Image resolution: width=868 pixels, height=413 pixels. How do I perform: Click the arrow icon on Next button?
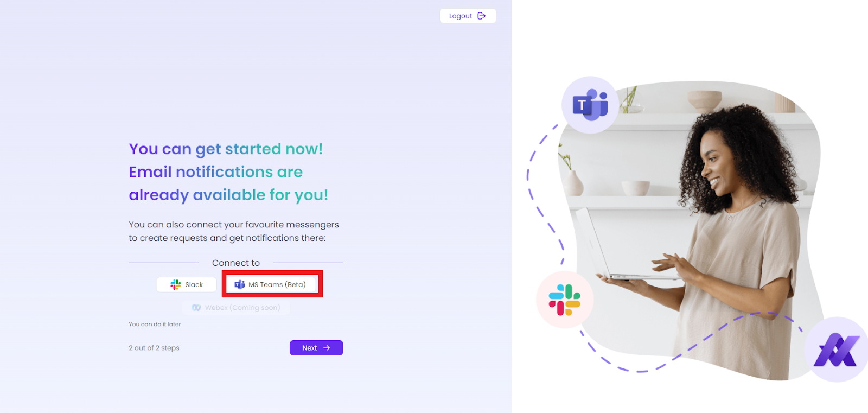tap(327, 348)
